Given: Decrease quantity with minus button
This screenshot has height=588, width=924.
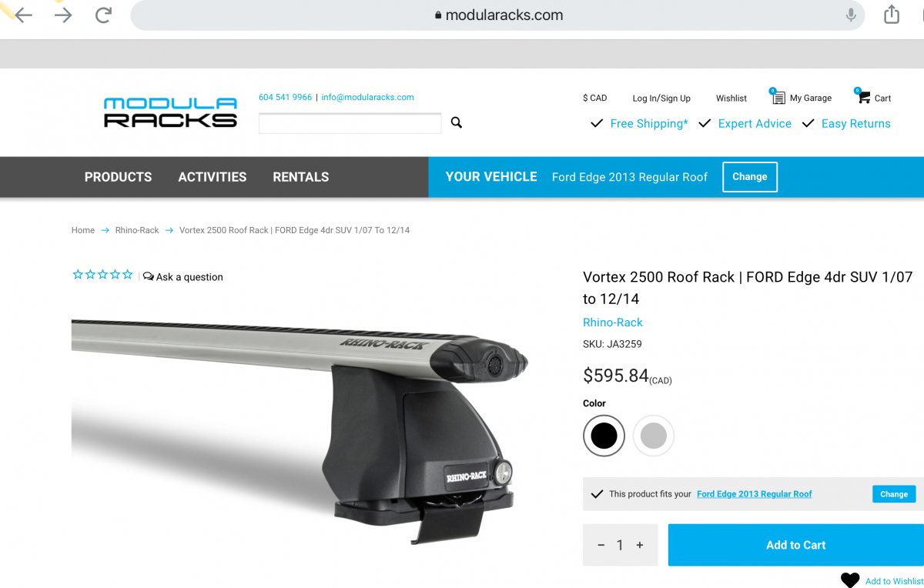Looking at the screenshot, I should tap(601, 545).
